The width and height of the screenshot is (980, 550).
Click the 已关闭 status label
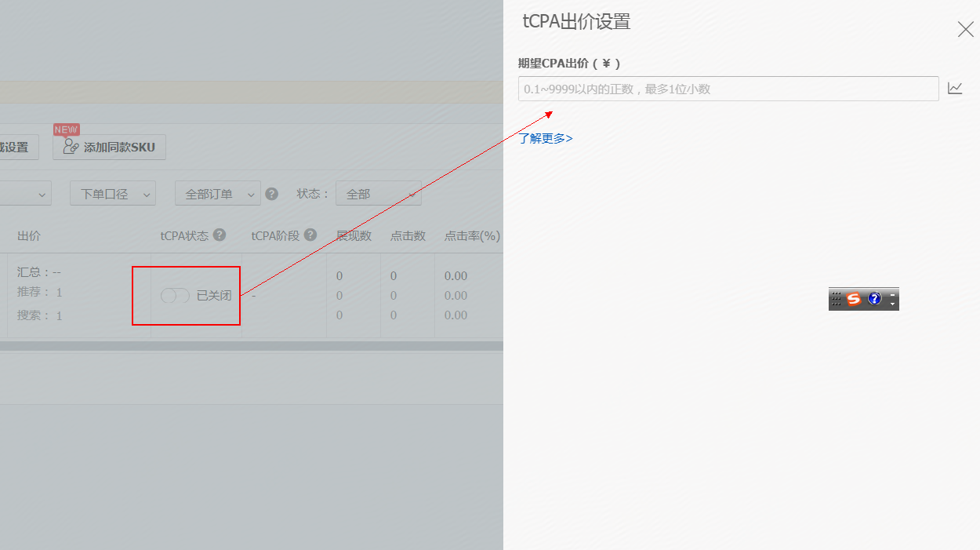pos(214,296)
